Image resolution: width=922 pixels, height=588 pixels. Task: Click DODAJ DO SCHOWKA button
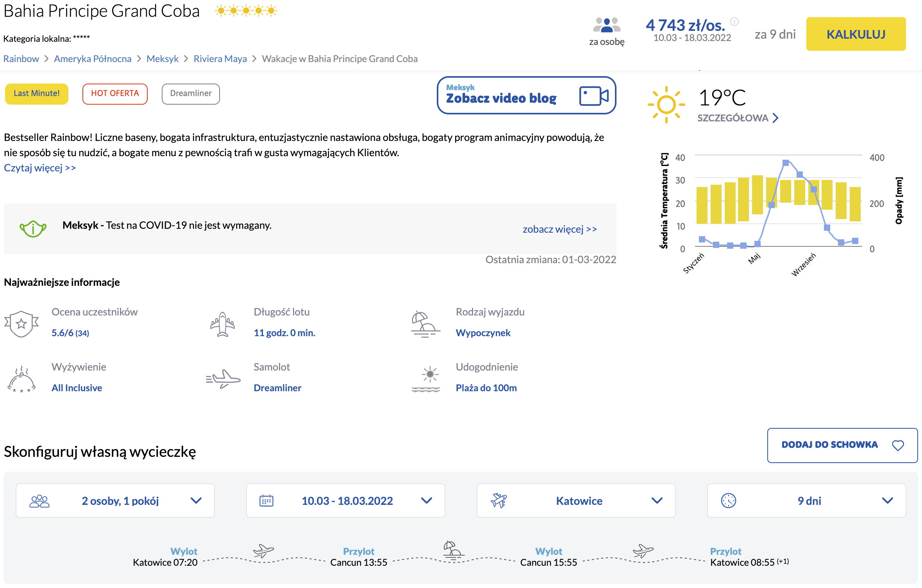click(842, 445)
